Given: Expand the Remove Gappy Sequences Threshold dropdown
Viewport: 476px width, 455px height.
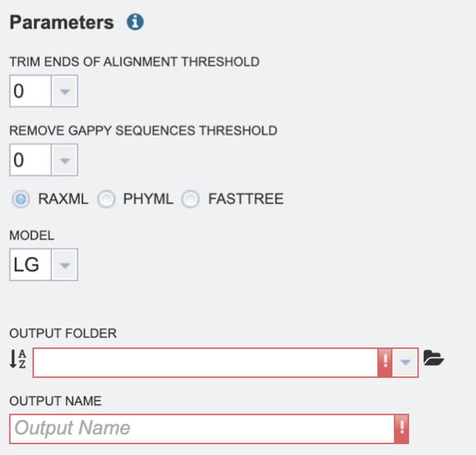Looking at the screenshot, I should point(65,160).
